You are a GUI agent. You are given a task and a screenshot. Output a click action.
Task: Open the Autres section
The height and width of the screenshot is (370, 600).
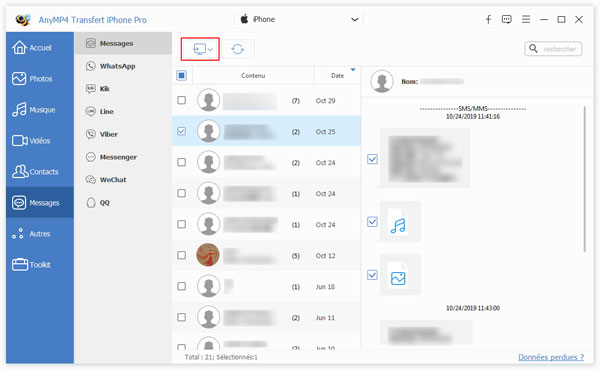[x=39, y=234]
